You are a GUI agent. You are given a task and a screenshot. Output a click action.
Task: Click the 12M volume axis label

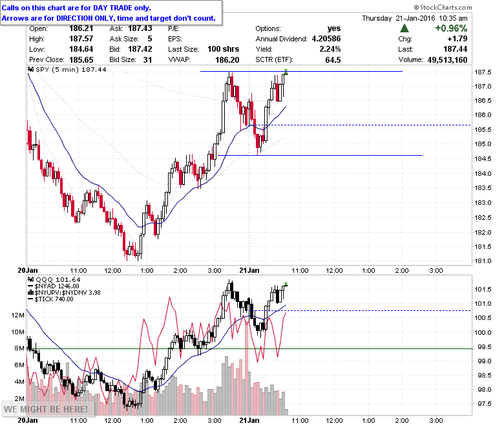pos(17,315)
